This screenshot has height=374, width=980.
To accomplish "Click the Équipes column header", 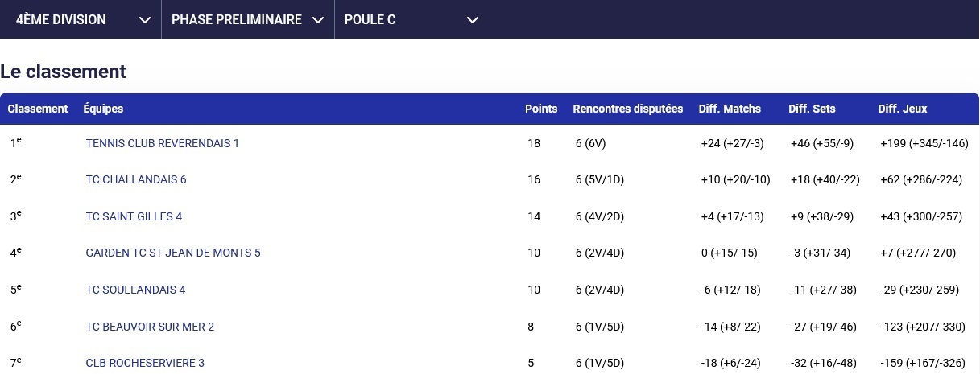I will [103, 109].
